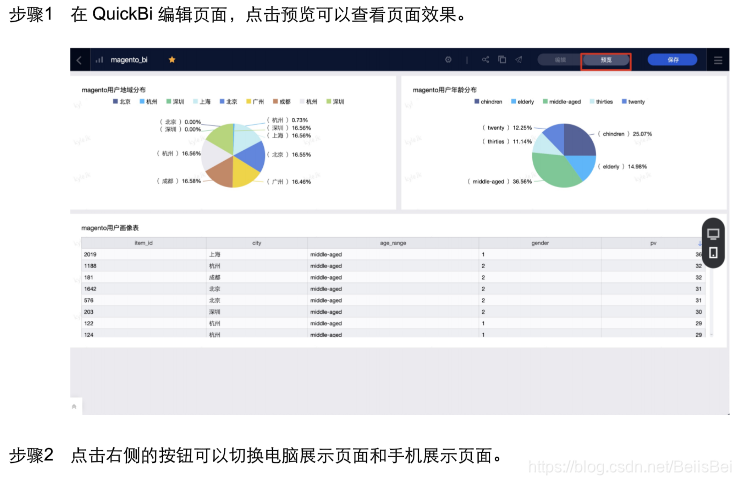Open the dashboard settings gear icon
The height and width of the screenshot is (485, 741).
pyautogui.click(x=448, y=60)
